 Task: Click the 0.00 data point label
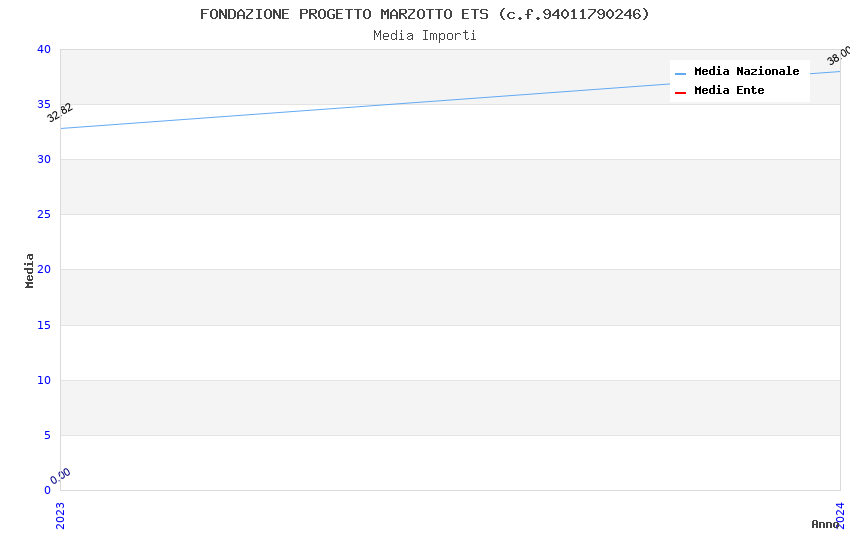tap(61, 476)
